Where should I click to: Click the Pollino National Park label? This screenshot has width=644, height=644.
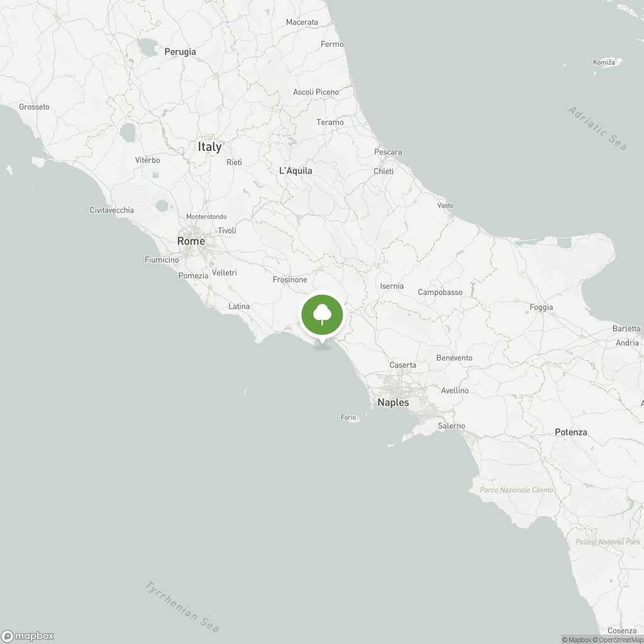click(608, 541)
